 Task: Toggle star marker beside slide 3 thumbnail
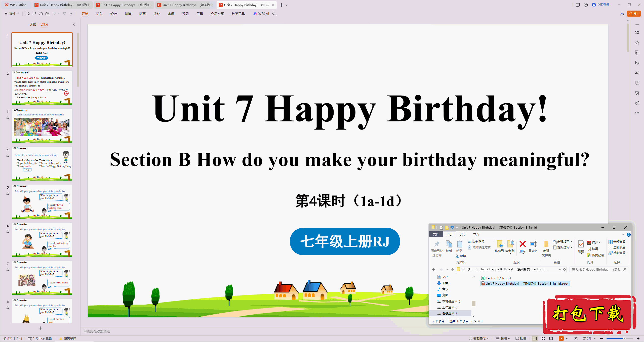(x=8, y=118)
